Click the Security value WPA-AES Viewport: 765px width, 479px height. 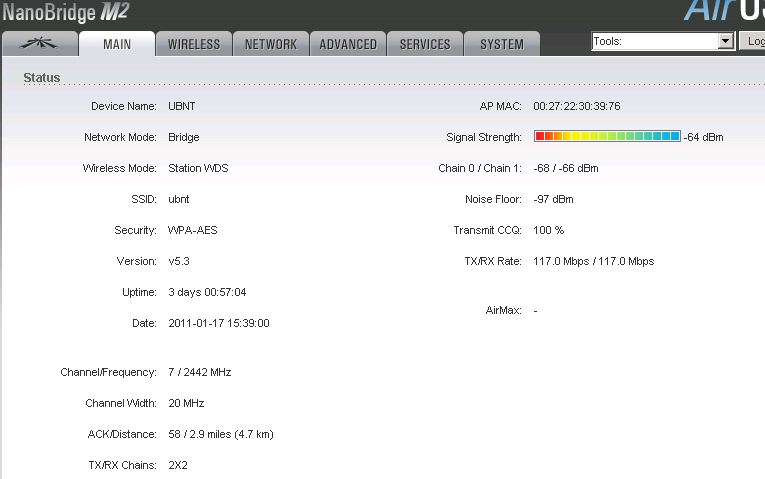pyautogui.click(x=192, y=230)
